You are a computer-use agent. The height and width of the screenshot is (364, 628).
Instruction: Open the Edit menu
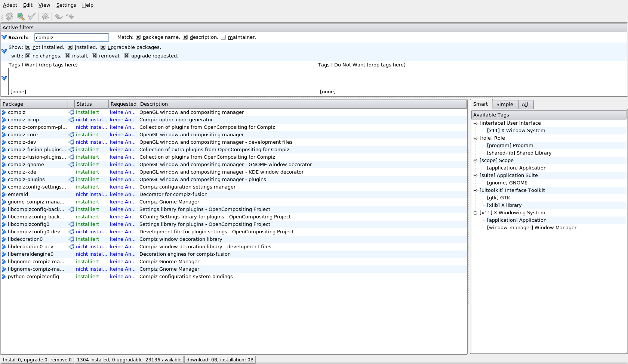tap(28, 5)
